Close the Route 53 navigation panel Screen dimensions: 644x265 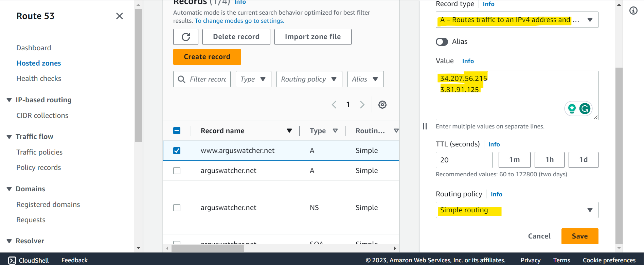120,16
